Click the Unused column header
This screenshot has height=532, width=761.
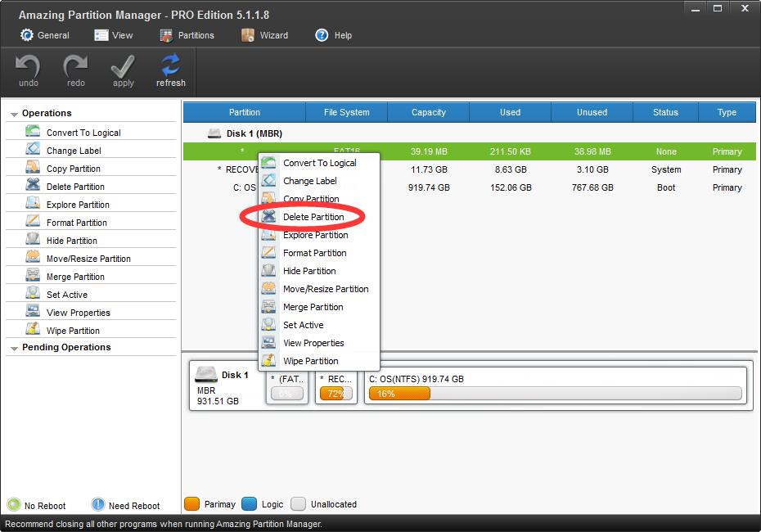[592, 112]
